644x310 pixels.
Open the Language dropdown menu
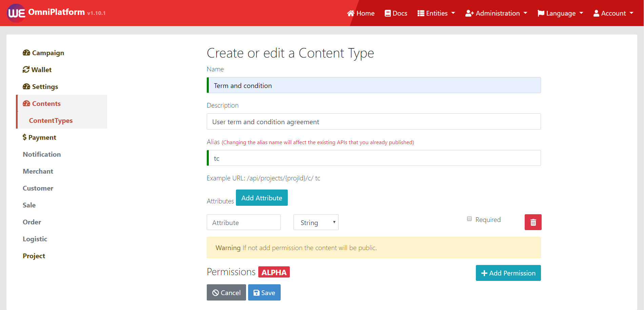pyautogui.click(x=560, y=13)
